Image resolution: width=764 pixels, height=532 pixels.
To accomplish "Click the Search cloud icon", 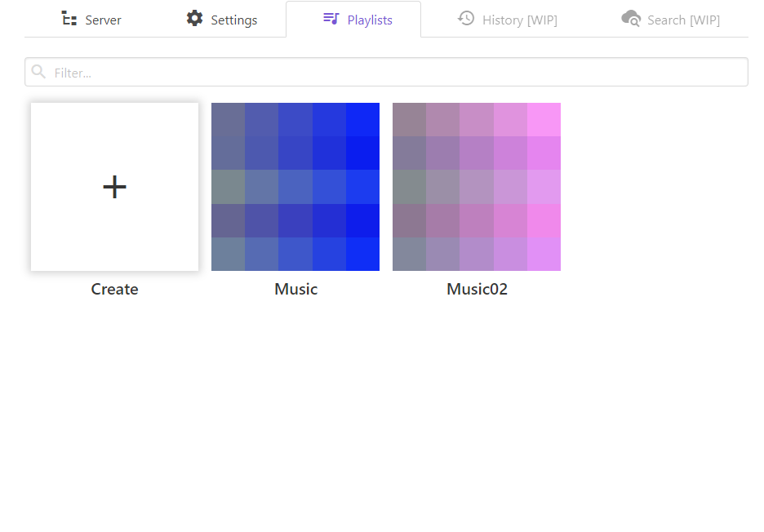I will [x=631, y=19].
